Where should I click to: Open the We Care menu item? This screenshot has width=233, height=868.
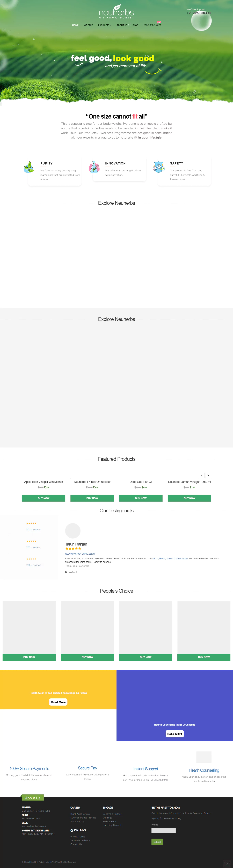coord(88,25)
